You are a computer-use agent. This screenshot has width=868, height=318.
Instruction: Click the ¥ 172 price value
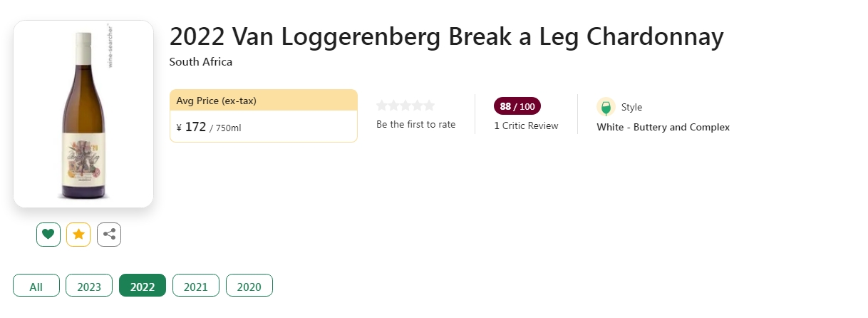click(x=195, y=128)
